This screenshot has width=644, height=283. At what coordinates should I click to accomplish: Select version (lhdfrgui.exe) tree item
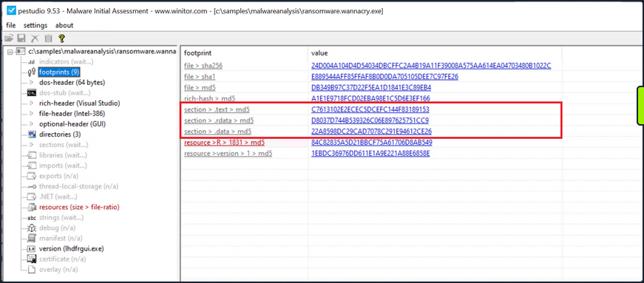click(72, 249)
